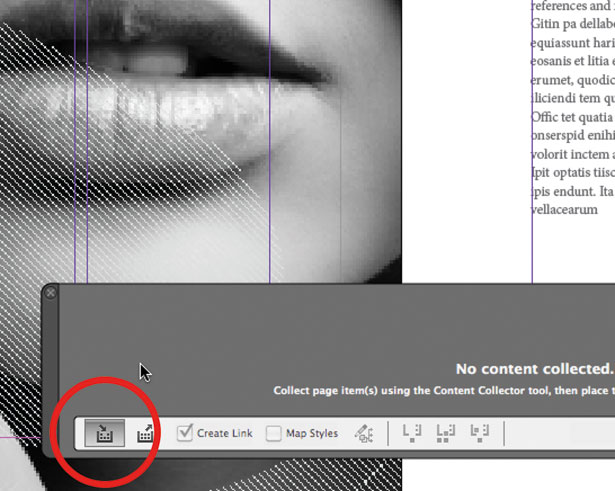Click the "Collect page item(s)" instruction text
This screenshot has height=491, width=615.
click(440, 390)
